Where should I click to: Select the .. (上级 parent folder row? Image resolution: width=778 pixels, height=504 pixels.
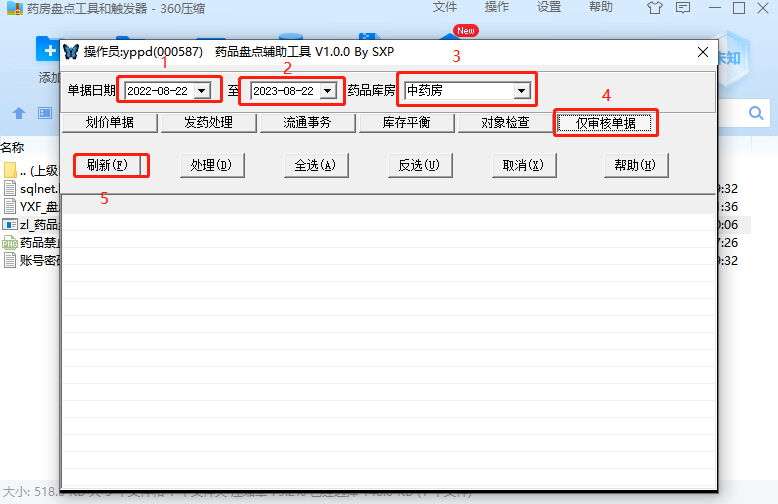coord(30,171)
